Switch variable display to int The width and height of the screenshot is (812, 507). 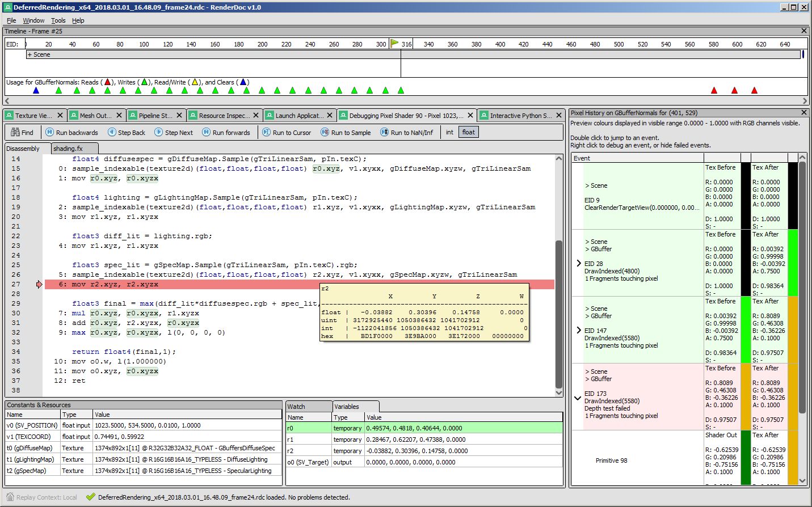click(x=449, y=132)
